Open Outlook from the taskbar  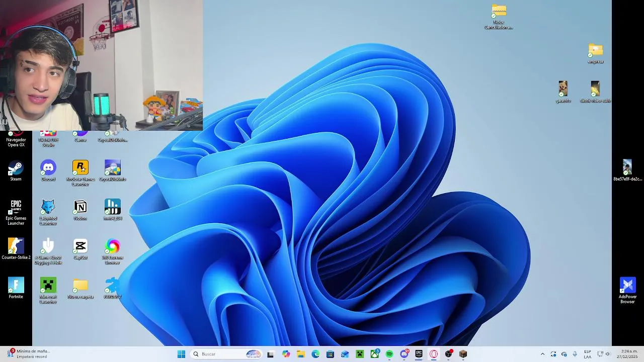(345, 354)
